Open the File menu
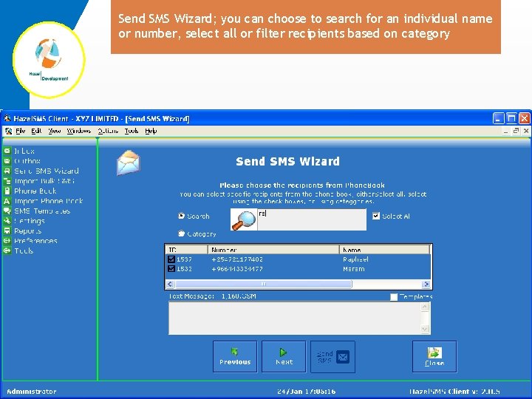Image resolution: width=532 pixels, height=399 pixels. [x=21, y=131]
